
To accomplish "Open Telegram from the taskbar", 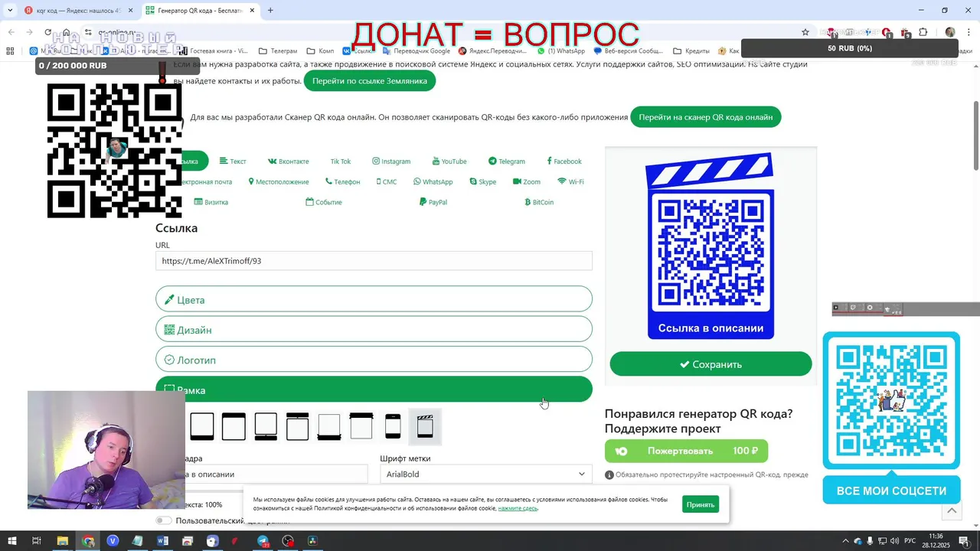I will click(263, 541).
